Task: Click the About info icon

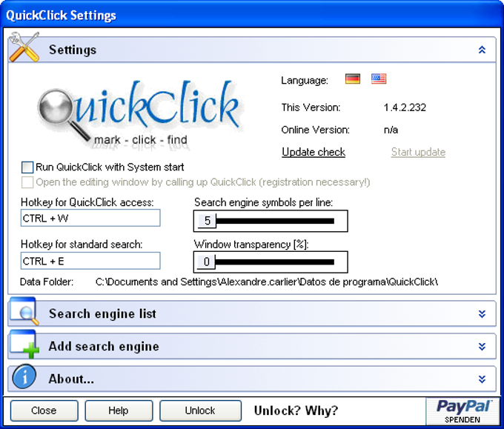Action: pos(24,376)
